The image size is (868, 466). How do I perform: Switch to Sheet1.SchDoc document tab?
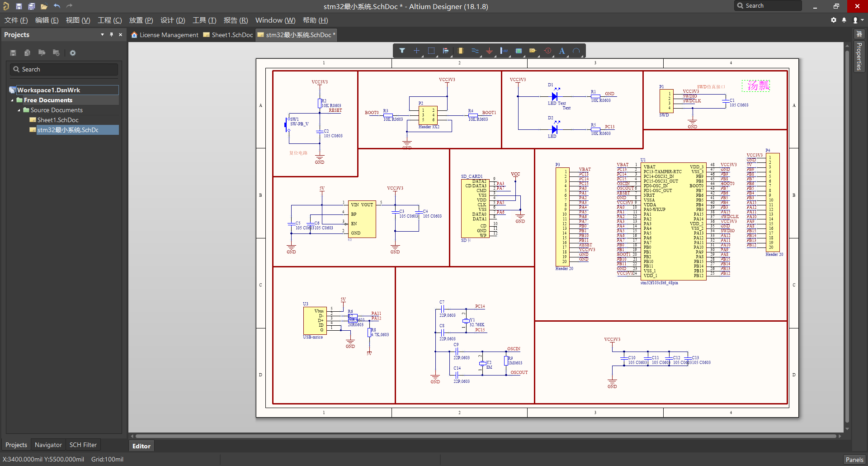coord(228,35)
